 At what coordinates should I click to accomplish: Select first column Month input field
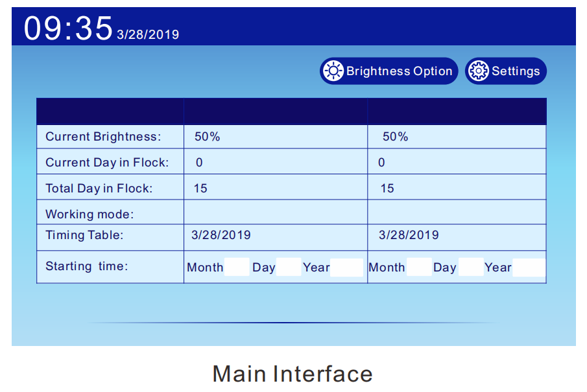click(237, 267)
